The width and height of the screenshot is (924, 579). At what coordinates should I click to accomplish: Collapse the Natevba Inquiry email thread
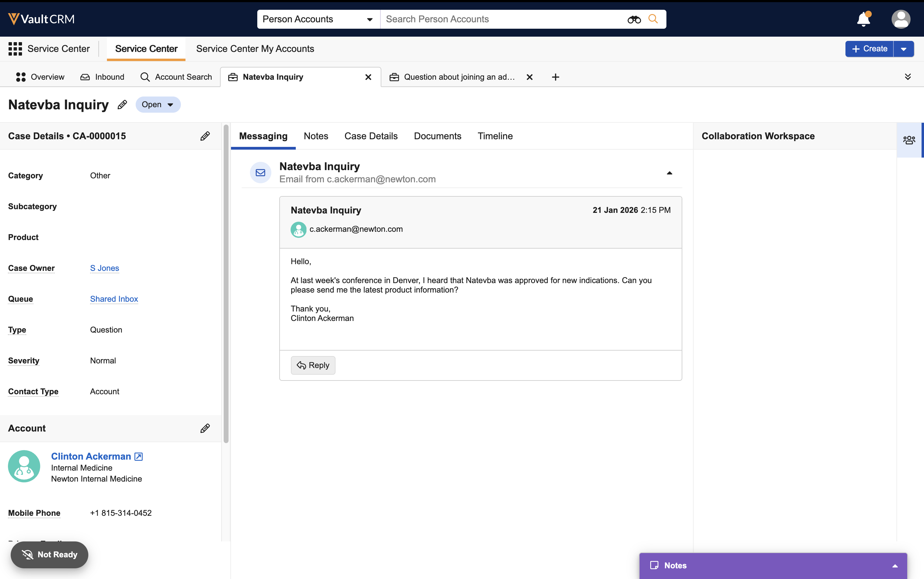[669, 173]
